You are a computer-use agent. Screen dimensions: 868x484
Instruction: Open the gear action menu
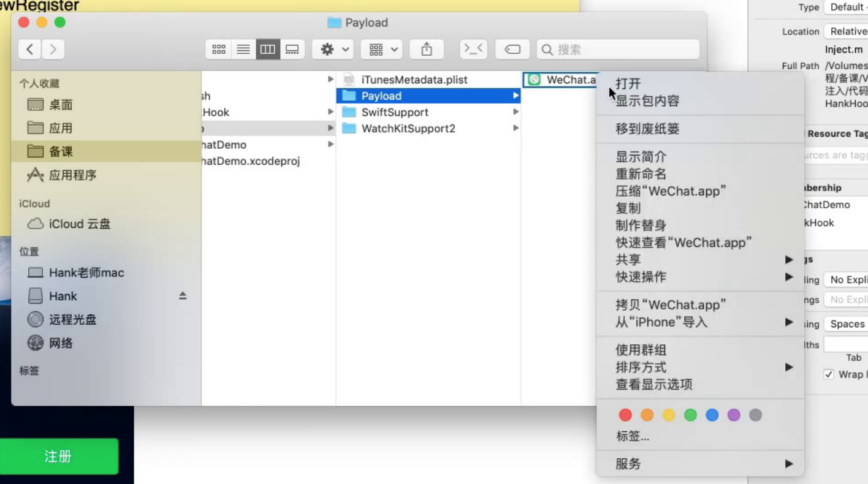pos(333,50)
